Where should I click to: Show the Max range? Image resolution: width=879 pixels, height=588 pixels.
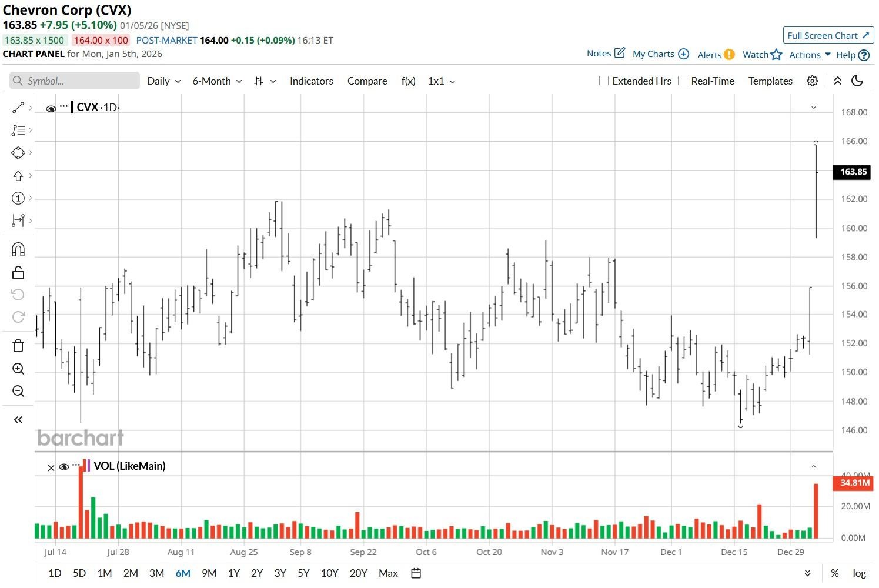coord(388,573)
